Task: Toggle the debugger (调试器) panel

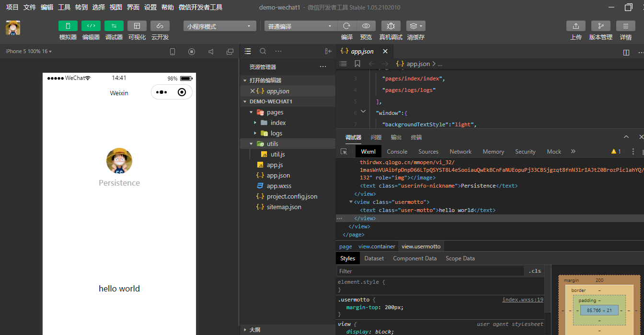Action: (114, 26)
